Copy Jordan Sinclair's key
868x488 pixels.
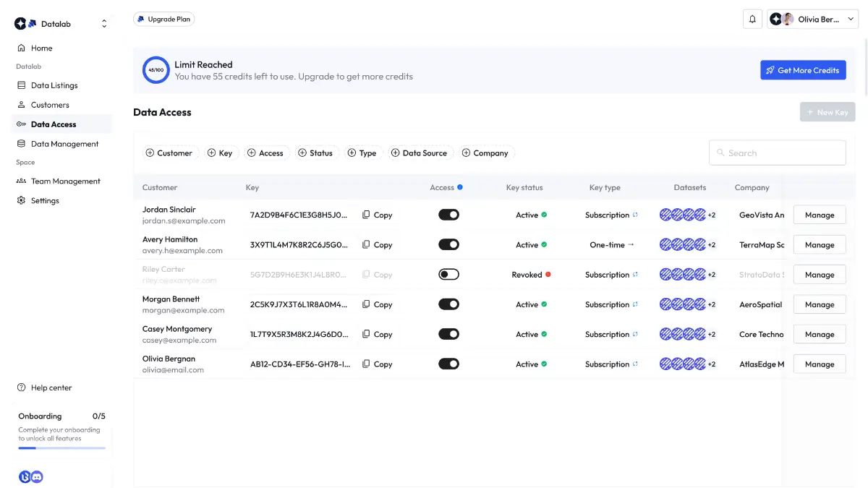tap(377, 215)
